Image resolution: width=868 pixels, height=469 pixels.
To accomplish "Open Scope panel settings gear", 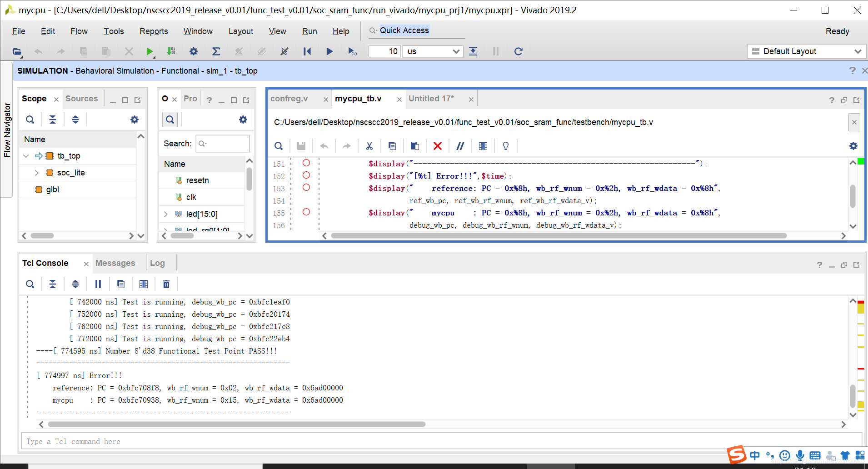I will tap(135, 120).
